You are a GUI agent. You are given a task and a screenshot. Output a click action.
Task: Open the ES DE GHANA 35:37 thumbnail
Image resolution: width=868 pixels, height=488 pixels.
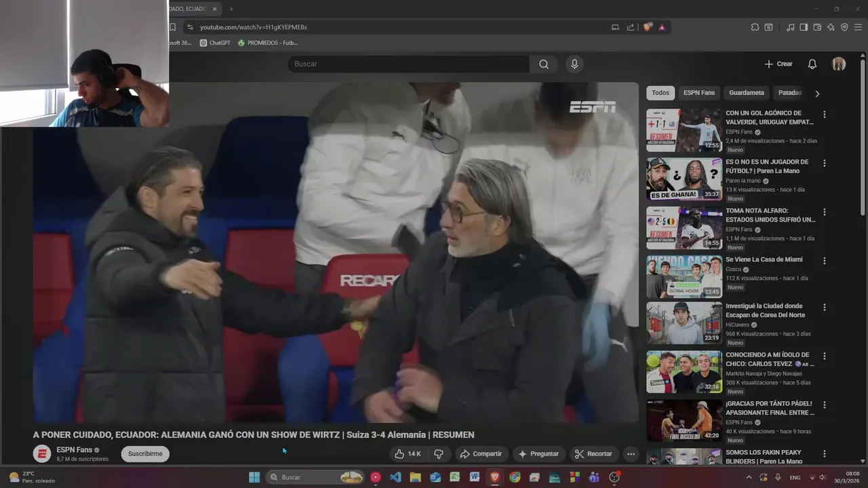point(684,179)
